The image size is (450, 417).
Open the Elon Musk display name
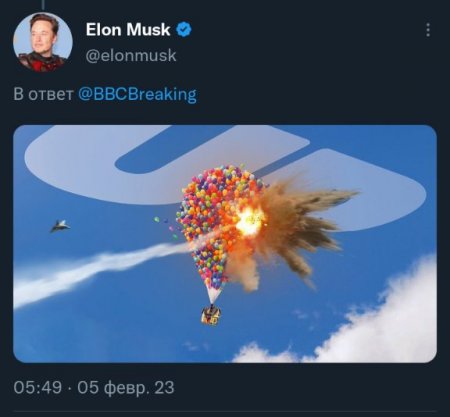coord(128,29)
